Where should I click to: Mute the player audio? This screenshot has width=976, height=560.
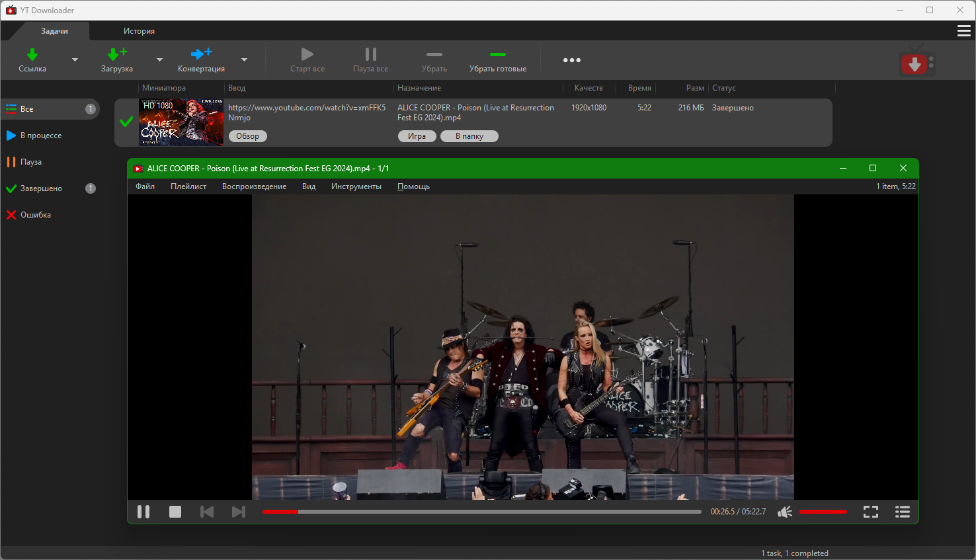point(785,512)
